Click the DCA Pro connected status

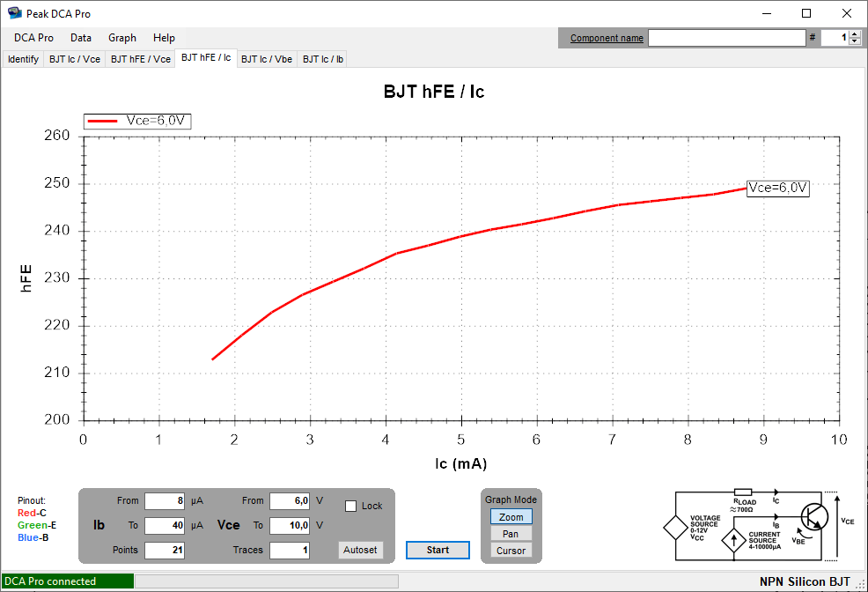tap(67, 581)
